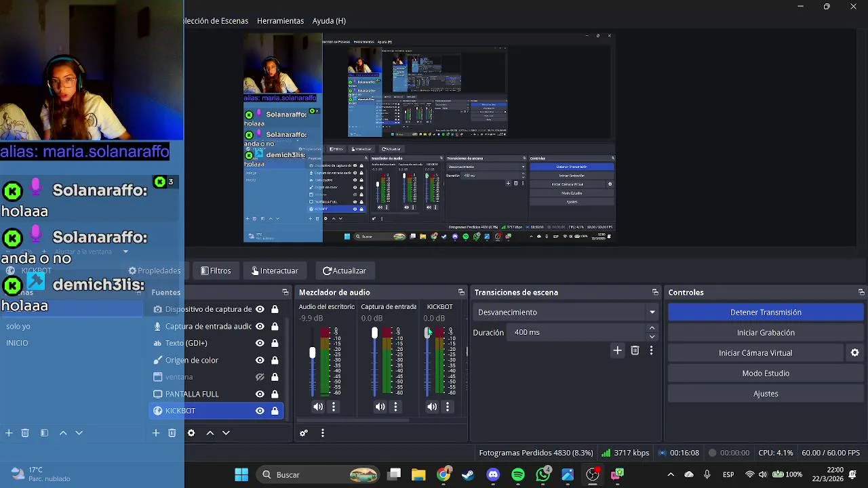
Task: Hide the PANTALLA FULL source
Action: coord(260,394)
